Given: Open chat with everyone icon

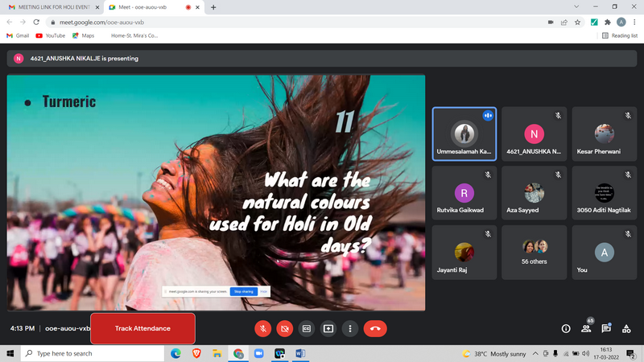Looking at the screenshot, I should tap(606, 328).
